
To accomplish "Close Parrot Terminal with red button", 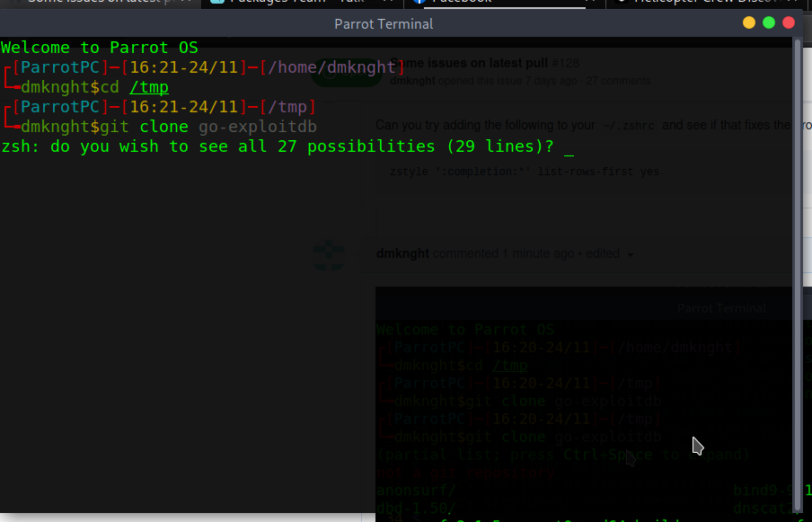I will (x=788, y=22).
